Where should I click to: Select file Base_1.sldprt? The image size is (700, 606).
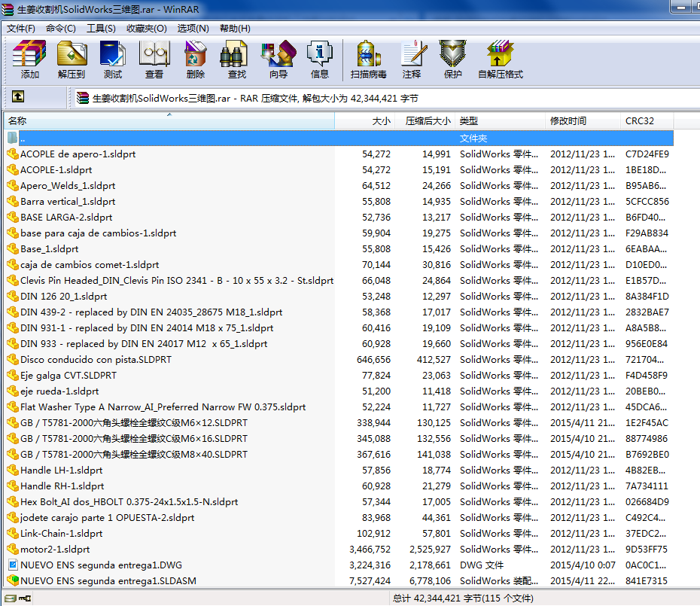tap(49, 248)
